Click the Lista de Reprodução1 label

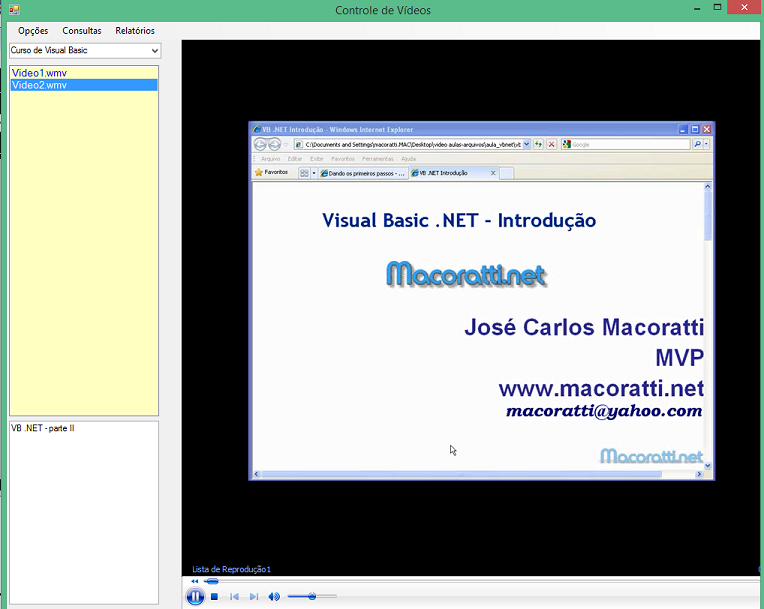click(x=231, y=569)
